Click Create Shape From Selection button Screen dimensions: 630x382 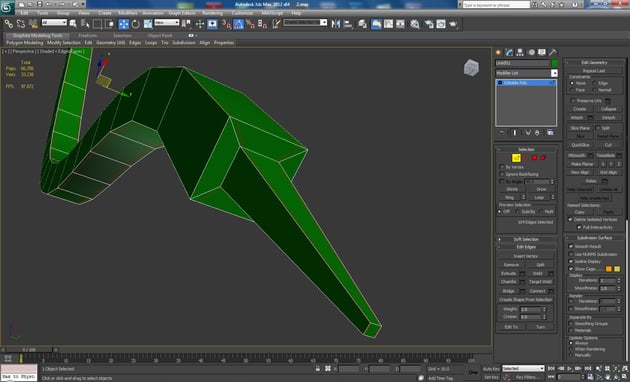[x=526, y=300]
